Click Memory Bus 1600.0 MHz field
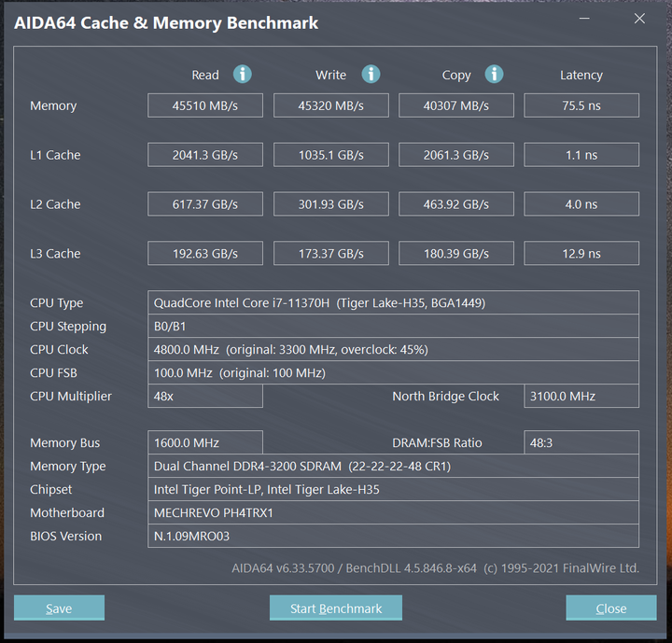Screen dimensions: 672x643 (205, 442)
